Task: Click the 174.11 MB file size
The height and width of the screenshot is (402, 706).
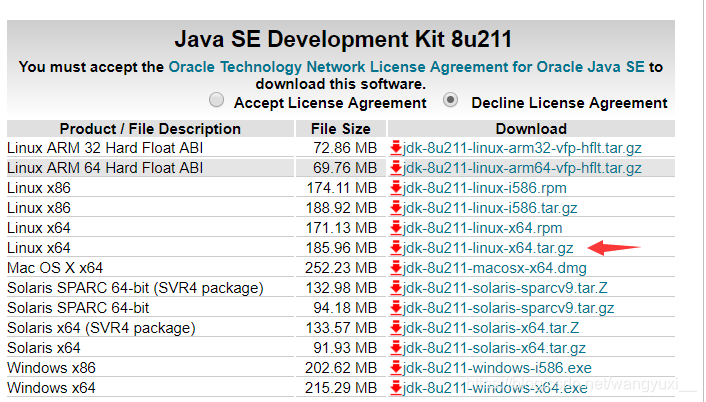Action: pyautogui.click(x=342, y=188)
